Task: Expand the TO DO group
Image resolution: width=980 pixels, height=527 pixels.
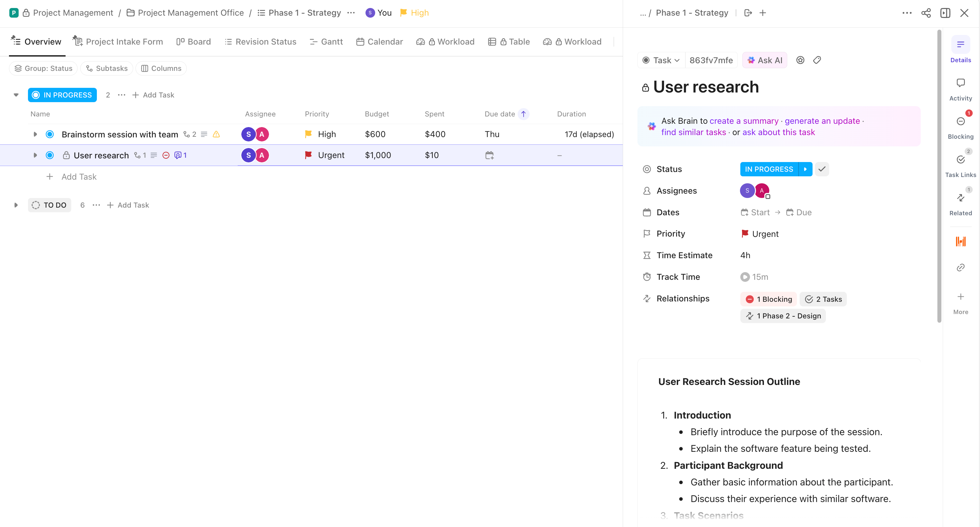Action: point(16,205)
